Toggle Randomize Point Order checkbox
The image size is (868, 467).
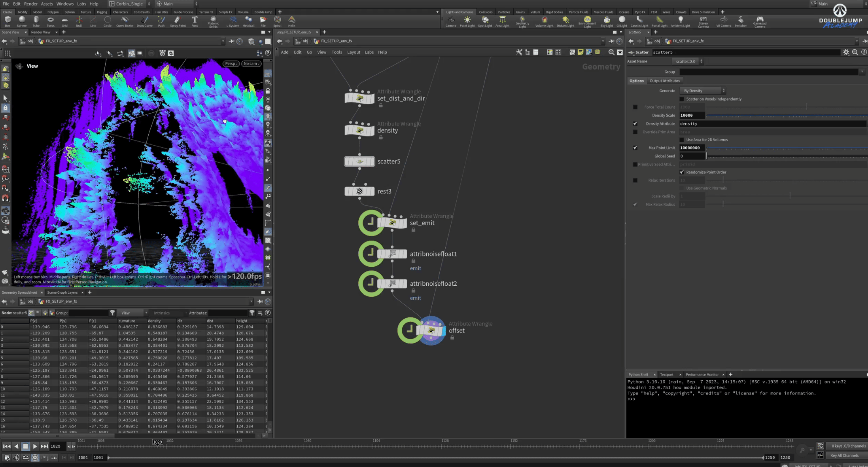[682, 172]
